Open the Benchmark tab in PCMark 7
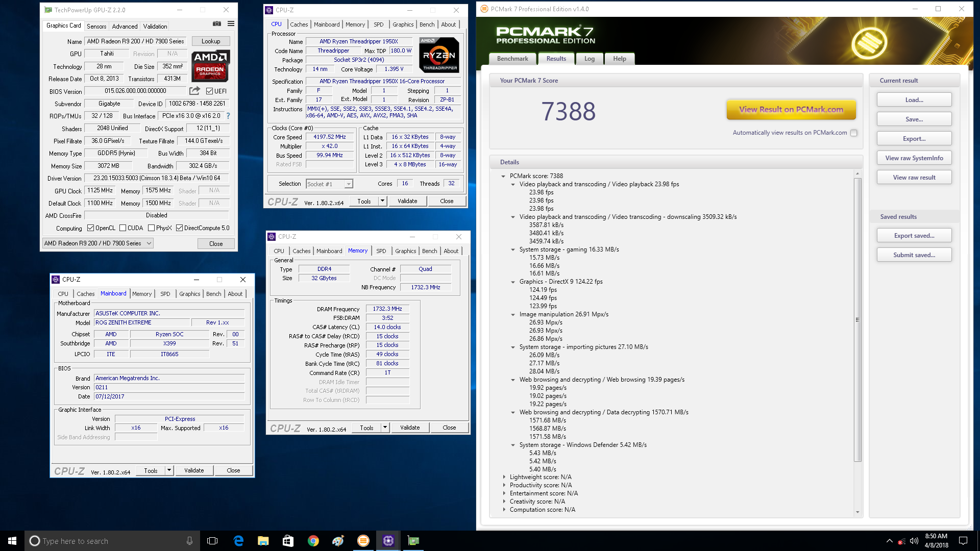Screen dimensions: 980x551 point(512,59)
